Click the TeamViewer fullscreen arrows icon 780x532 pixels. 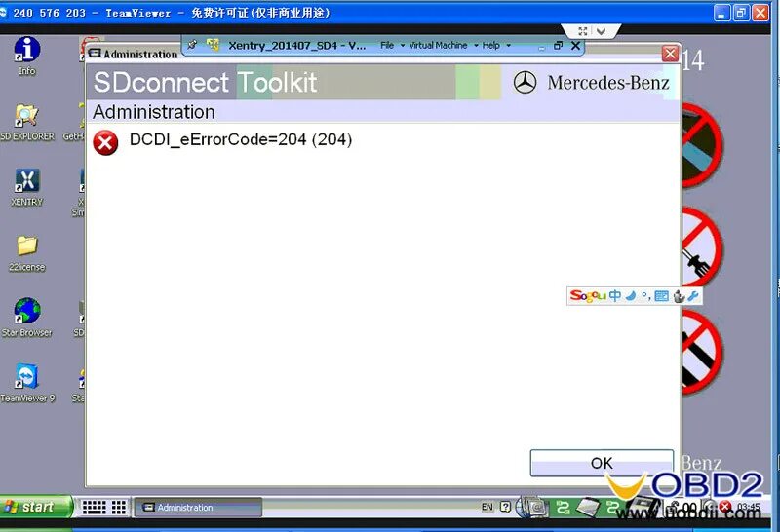[582, 31]
